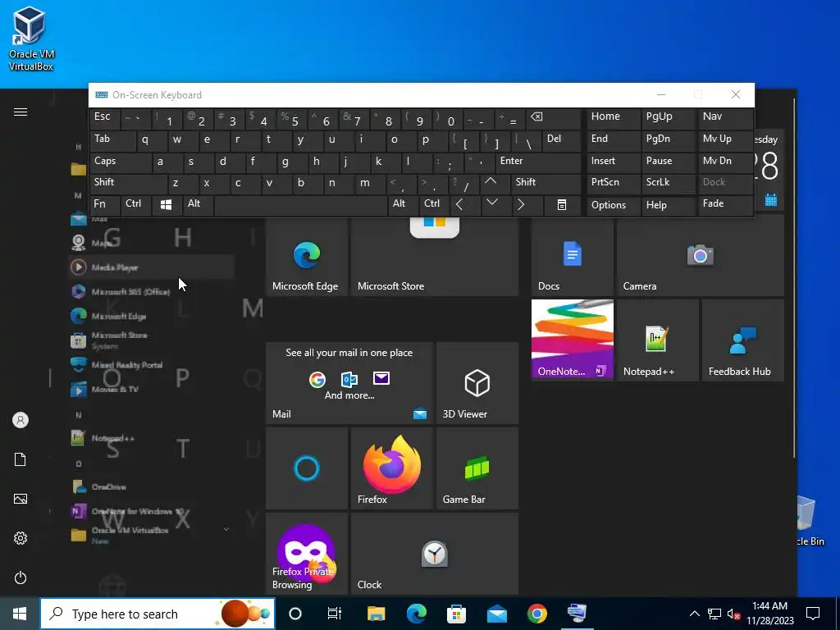Open the Feedback Hub tile
Viewport: 840px width, 630px height.
(x=743, y=340)
